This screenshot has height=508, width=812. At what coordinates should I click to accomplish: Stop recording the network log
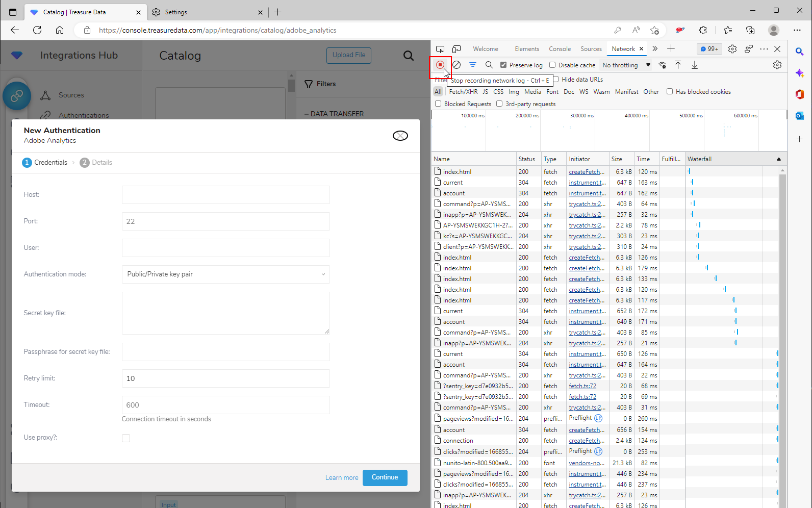tap(440, 65)
